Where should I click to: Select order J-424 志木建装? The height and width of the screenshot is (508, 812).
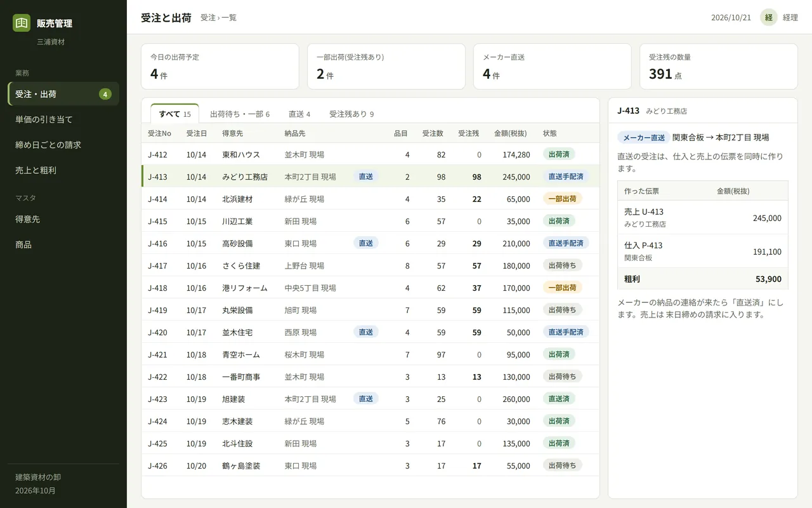370,421
